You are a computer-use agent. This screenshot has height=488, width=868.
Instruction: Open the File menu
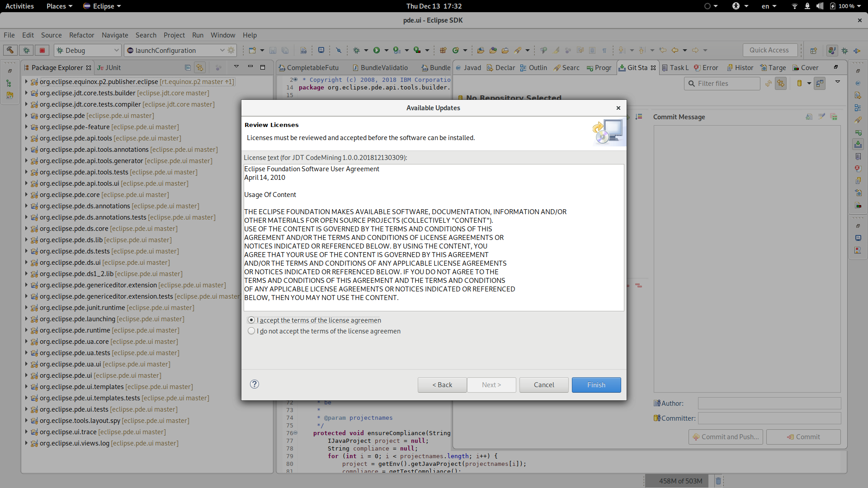click(x=9, y=35)
